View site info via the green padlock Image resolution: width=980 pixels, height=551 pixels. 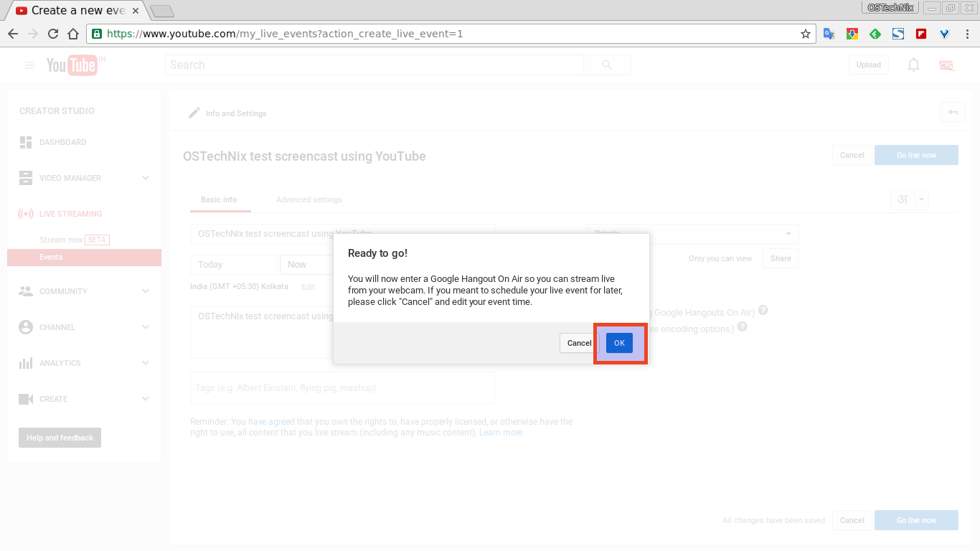pos(97,34)
